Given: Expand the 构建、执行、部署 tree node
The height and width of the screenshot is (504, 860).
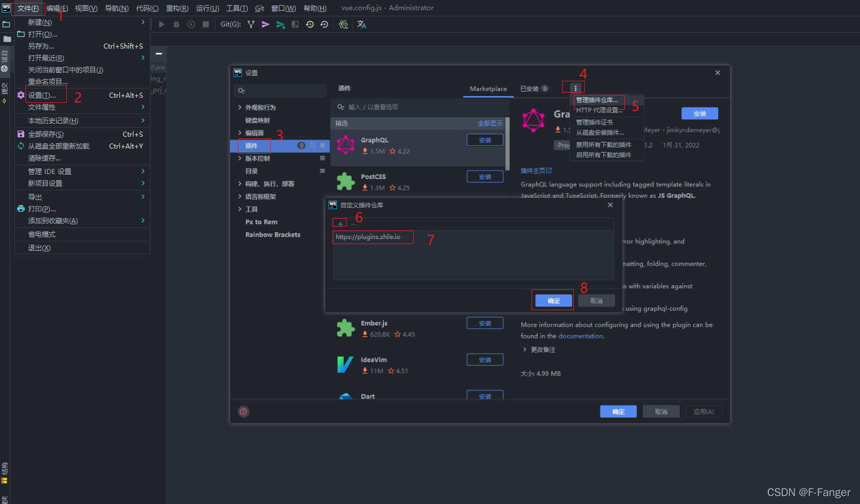Looking at the screenshot, I should pos(240,184).
